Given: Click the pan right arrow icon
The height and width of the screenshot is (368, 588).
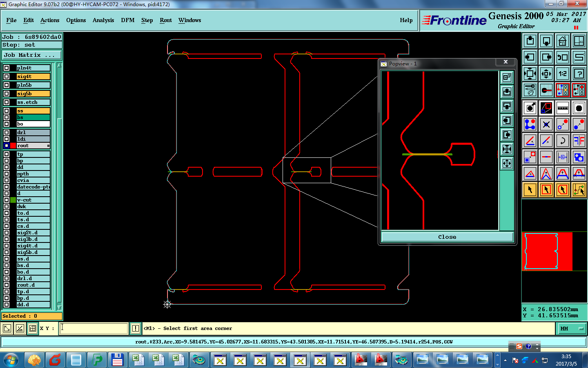Looking at the screenshot, I should pos(546,57).
